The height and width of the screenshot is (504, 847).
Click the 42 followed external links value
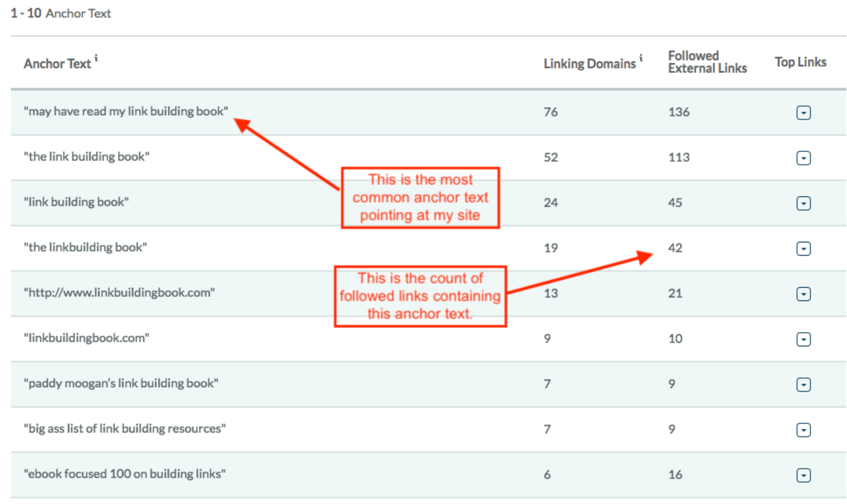(675, 248)
